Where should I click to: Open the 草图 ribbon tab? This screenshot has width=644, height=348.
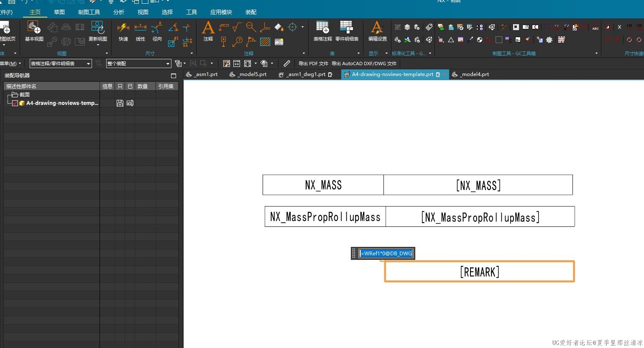(x=59, y=12)
